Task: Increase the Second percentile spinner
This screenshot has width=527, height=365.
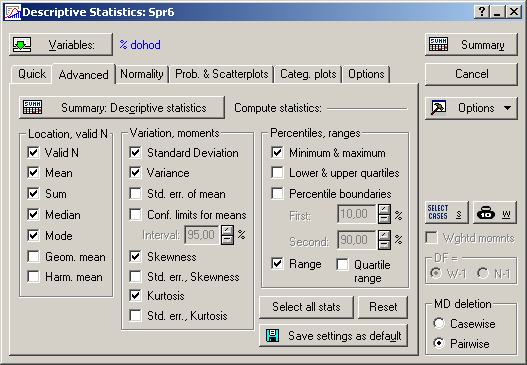Action: click(x=384, y=235)
